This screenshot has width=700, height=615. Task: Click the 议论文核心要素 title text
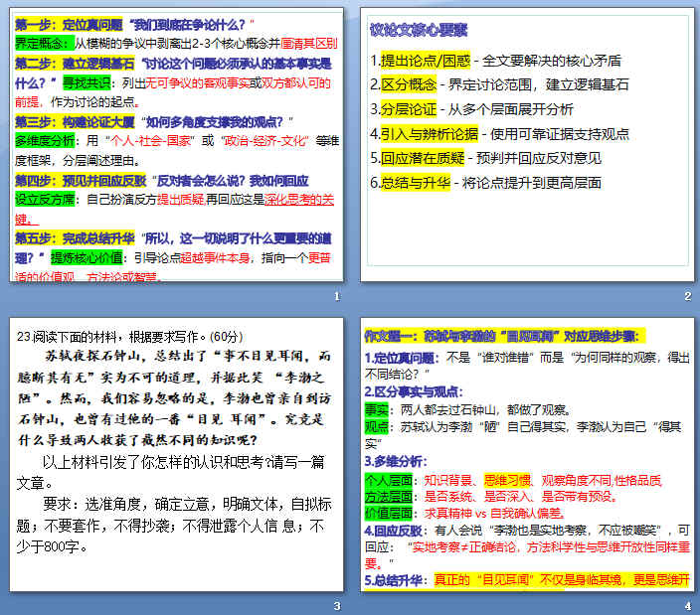tap(419, 30)
